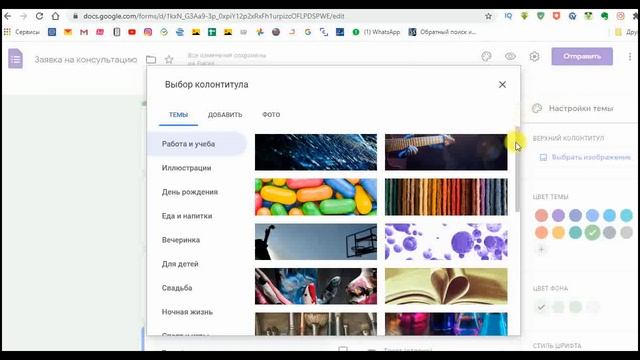Pick the paint-covered hands header image
This screenshot has width=640, height=360.
pos(316,286)
